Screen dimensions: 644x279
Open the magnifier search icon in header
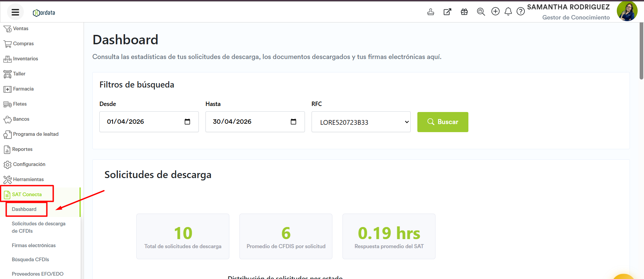pos(481,12)
